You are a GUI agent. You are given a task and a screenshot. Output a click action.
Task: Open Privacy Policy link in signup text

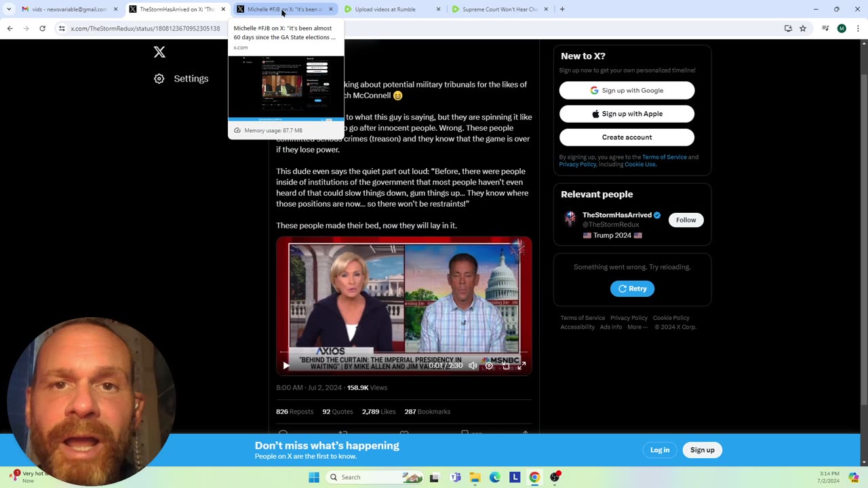point(577,164)
